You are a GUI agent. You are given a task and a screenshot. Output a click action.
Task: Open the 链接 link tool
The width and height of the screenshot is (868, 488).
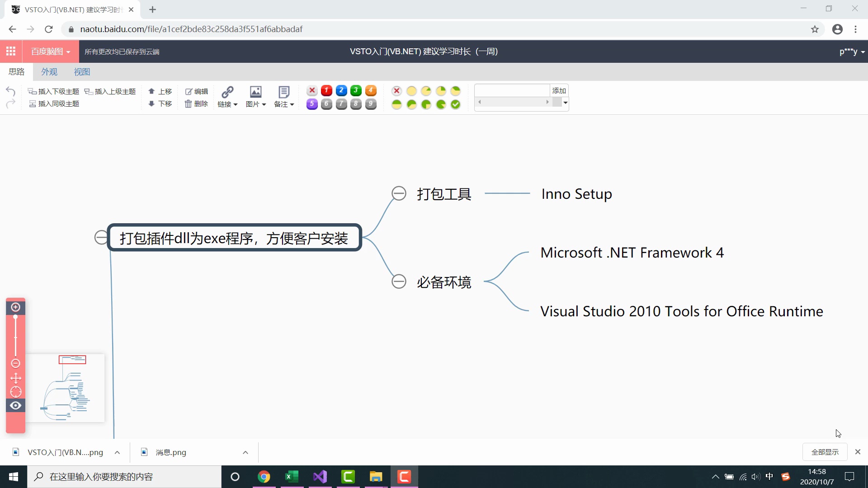tap(227, 98)
